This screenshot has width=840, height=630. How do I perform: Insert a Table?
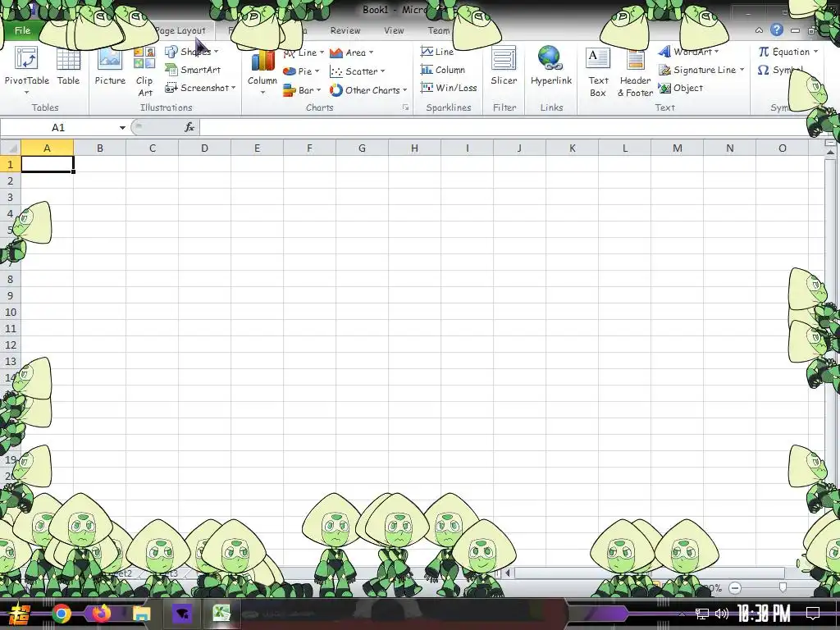(x=68, y=67)
